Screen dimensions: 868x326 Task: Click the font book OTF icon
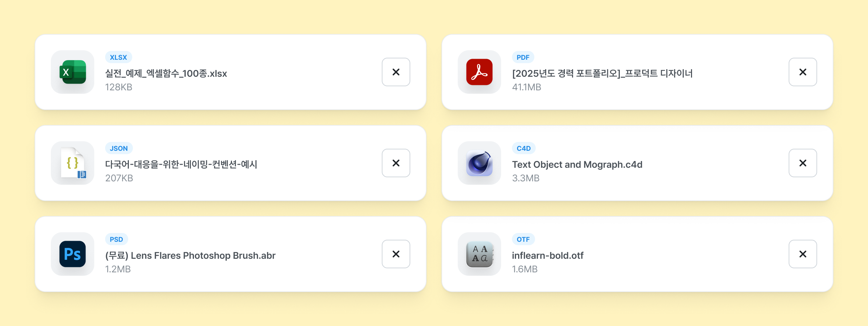click(479, 254)
